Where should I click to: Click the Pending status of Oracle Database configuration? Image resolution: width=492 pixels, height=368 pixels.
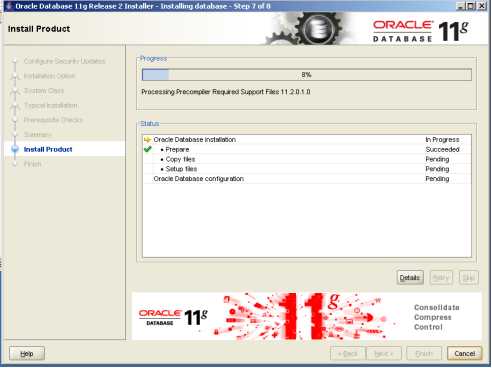pos(437,179)
